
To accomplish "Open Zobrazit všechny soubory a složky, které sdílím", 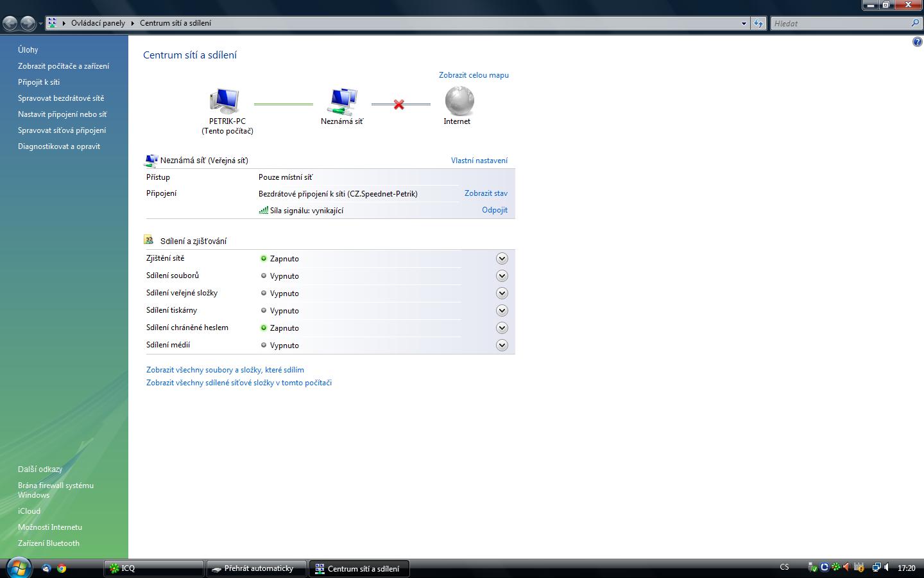I will click(x=225, y=370).
